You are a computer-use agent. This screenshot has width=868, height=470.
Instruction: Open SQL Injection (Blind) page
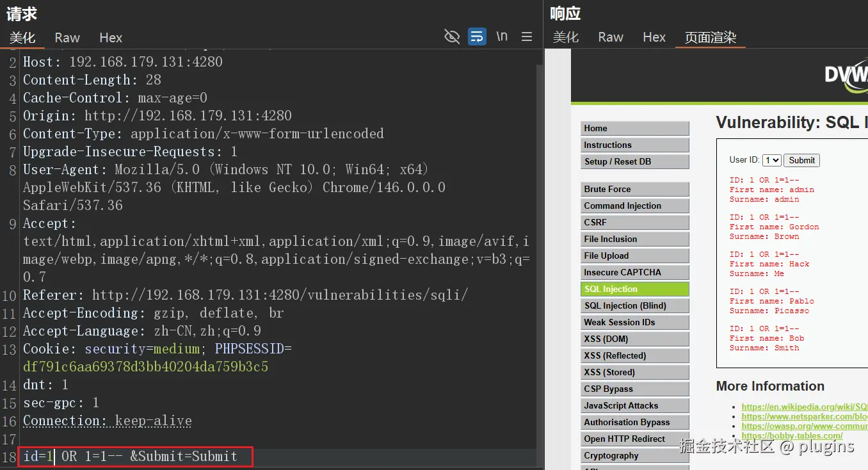click(635, 305)
